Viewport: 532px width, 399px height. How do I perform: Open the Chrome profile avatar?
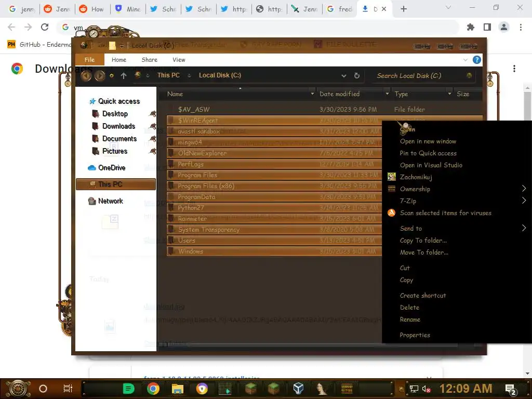click(504, 27)
